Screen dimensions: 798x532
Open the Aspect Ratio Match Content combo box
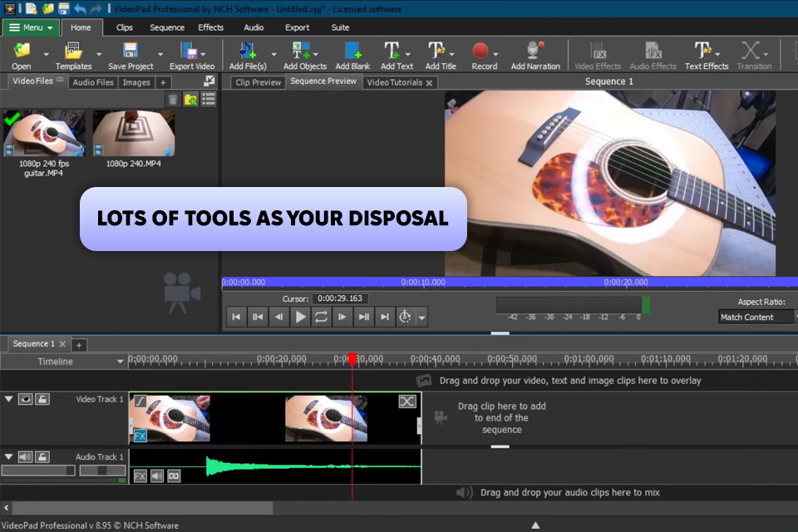click(x=758, y=317)
